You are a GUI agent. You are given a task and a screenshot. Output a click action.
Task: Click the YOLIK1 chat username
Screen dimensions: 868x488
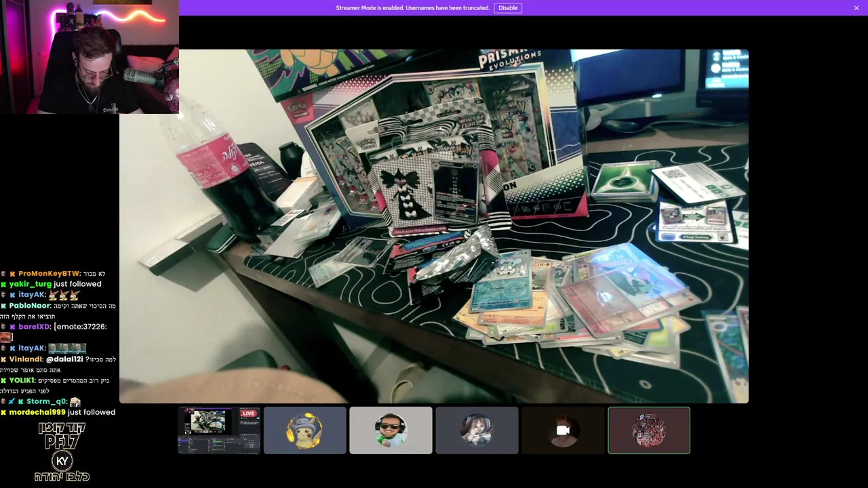click(x=22, y=380)
